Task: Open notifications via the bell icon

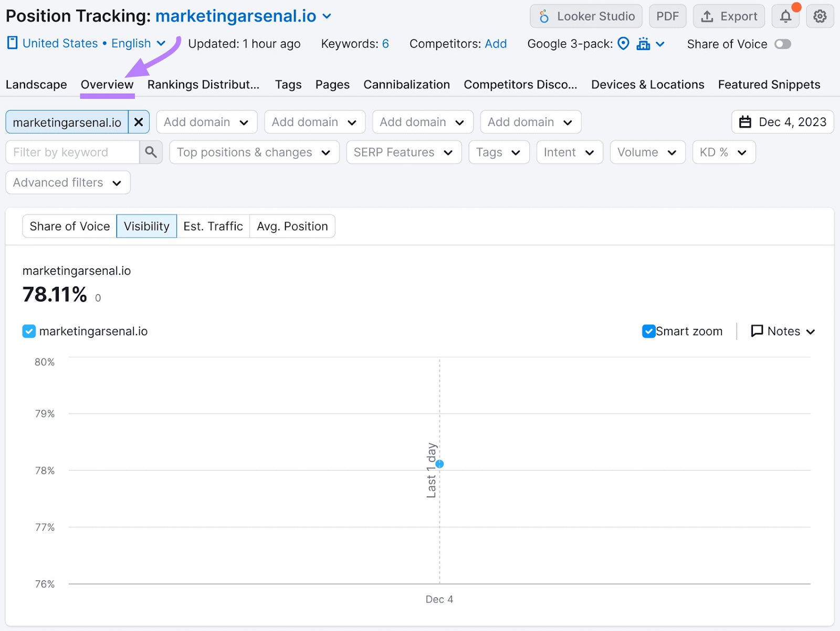Action: tap(785, 16)
